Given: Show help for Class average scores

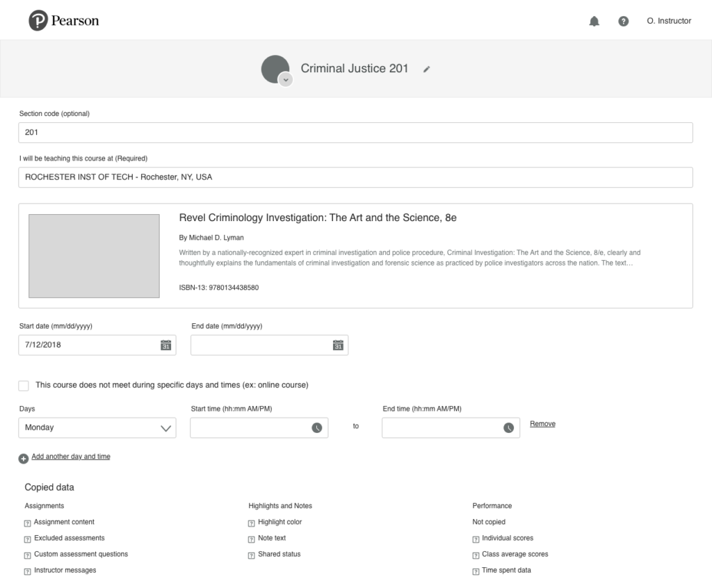Looking at the screenshot, I should click(x=476, y=555).
